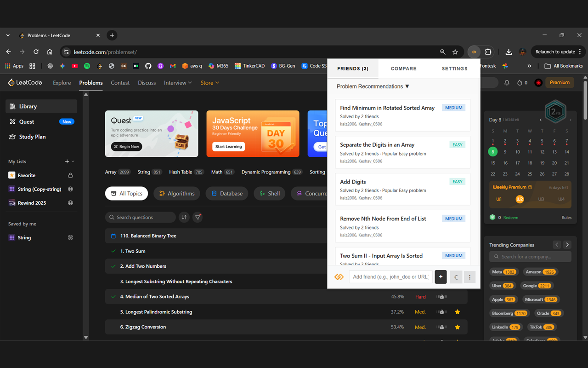Open the extension's three-dot menu
Image resolution: width=588 pixels, height=368 pixels.
point(469,277)
